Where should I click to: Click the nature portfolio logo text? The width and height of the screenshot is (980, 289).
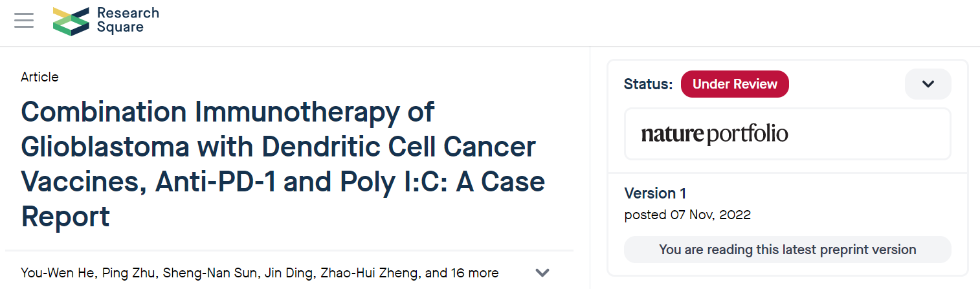(x=715, y=134)
